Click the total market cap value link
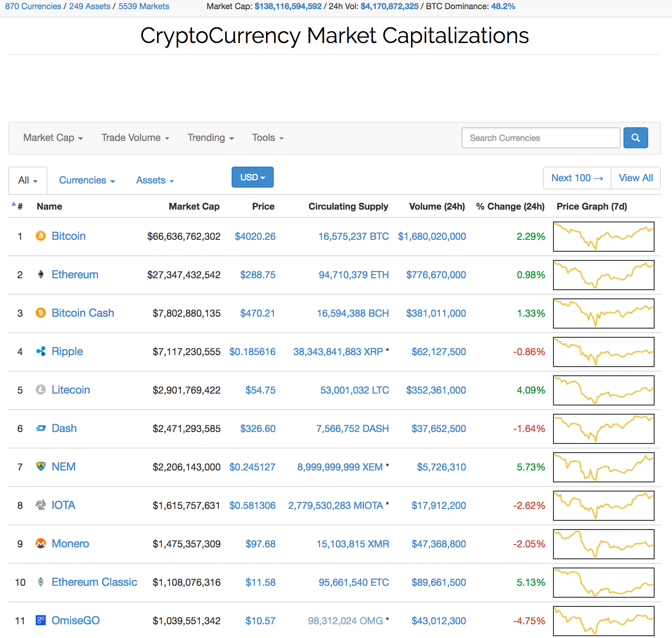 [x=288, y=6]
